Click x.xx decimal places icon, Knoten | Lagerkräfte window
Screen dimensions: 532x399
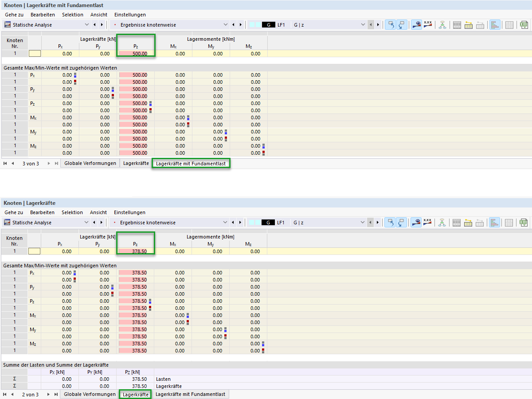tap(428, 223)
